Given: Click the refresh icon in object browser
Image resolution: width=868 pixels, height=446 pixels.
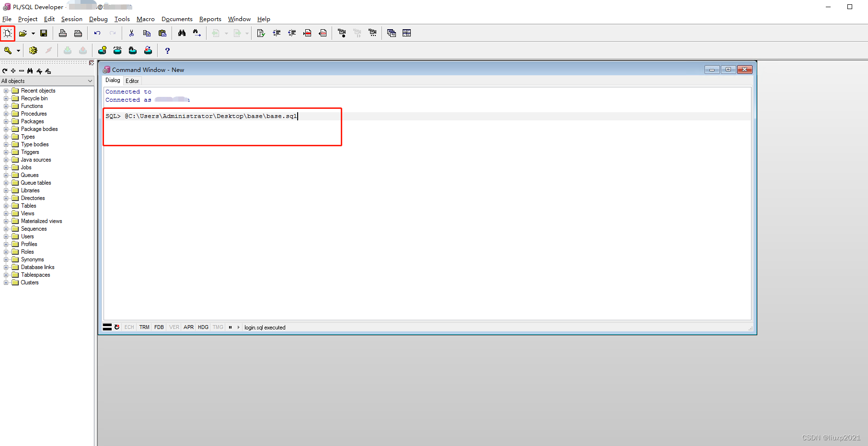Looking at the screenshot, I should (x=5, y=71).
